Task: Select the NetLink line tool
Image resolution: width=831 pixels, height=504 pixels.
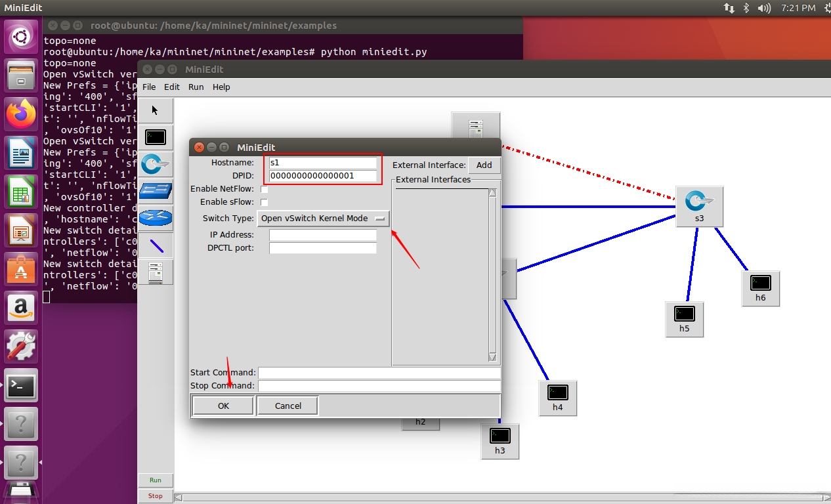Action: pyautogui.click(x=156, y=245)
